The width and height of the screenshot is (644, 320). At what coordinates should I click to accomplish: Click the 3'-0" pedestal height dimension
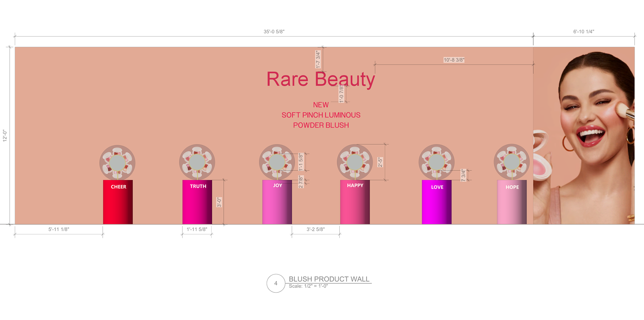[219, 202]
